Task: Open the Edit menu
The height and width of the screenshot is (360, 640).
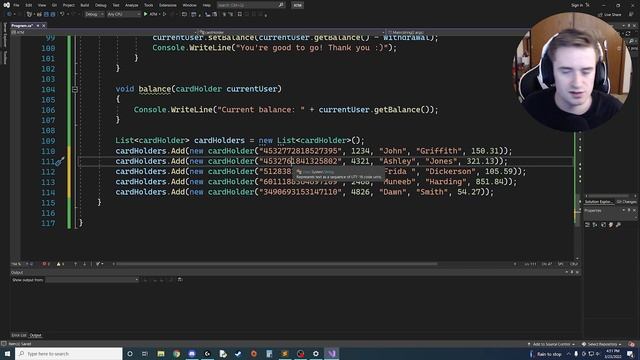Action: click(29, 5)
